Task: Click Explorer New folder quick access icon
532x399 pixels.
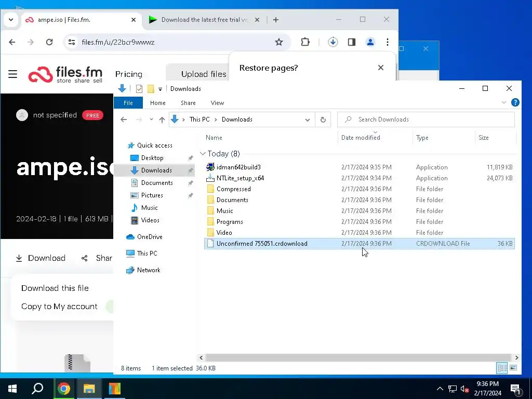Action: pos(151,89)
